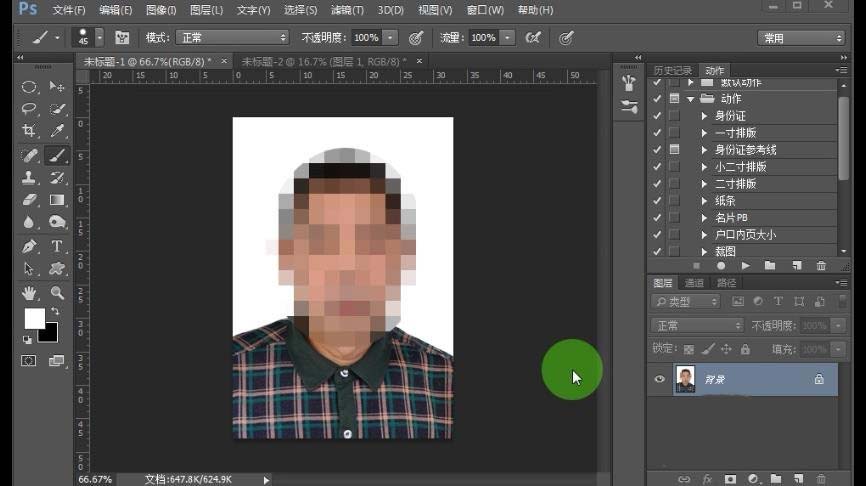Create a new action set folder
Screen dimensions: 866x486
coord(770,266)
